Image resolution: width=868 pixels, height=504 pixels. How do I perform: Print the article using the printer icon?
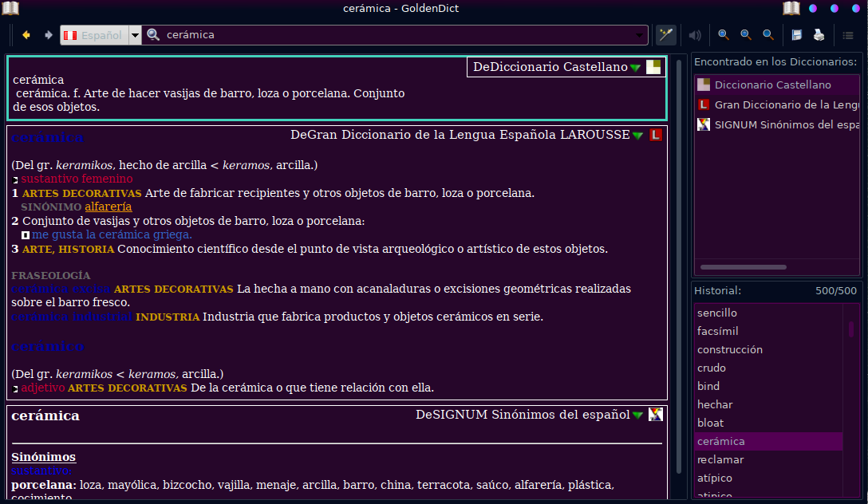819,35
